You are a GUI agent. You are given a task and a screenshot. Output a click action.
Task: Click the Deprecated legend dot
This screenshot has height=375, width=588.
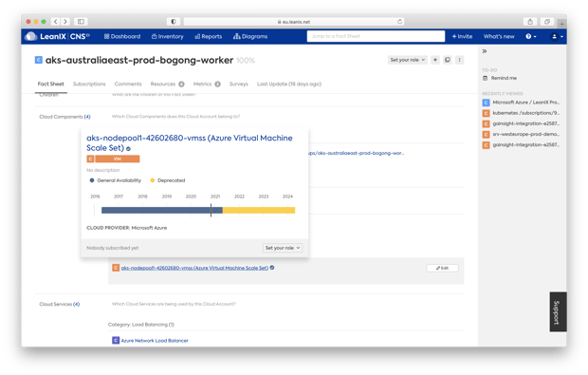[x=153, y=180]
